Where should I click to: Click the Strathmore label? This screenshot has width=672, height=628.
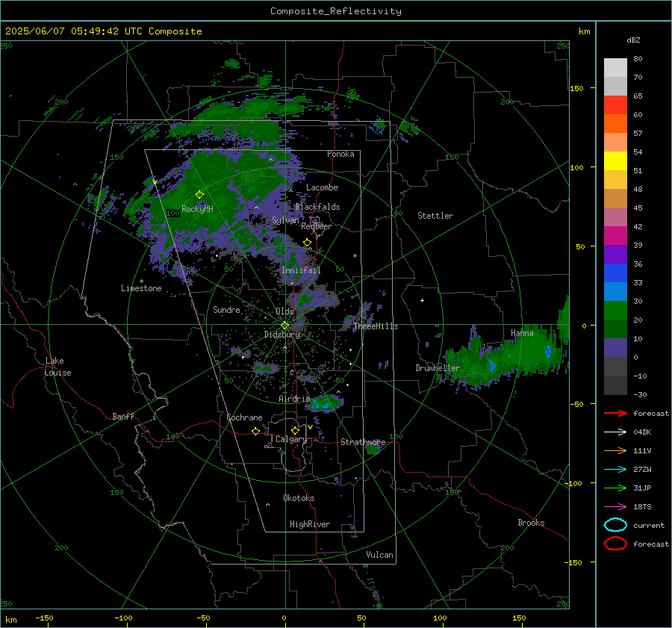click(363, 442)
